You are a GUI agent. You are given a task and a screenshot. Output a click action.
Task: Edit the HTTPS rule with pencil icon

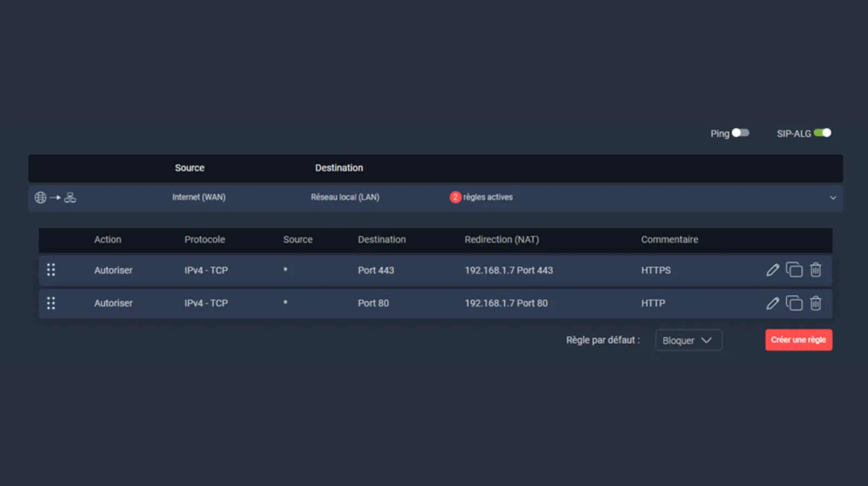[773, 270]
